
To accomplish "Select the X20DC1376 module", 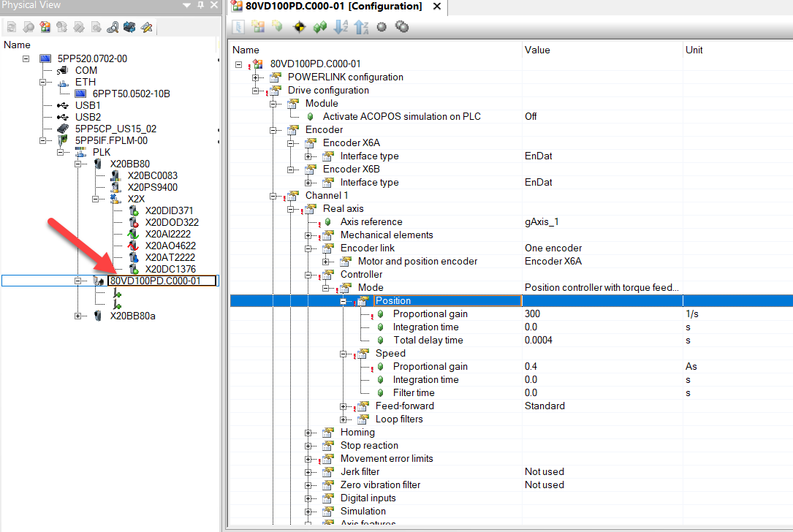I will point(170,269).
